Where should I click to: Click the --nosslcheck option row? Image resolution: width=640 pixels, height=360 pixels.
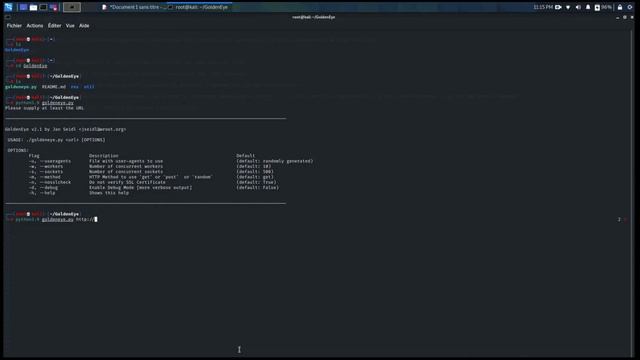(x=152, y=182)
